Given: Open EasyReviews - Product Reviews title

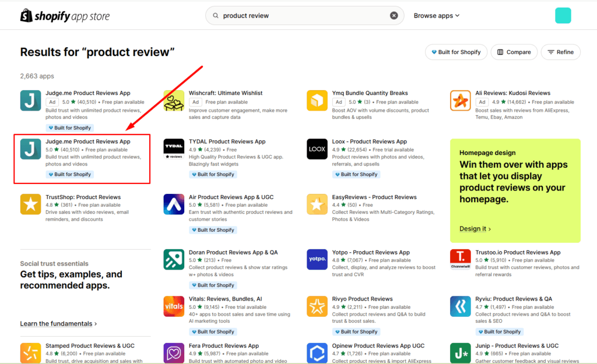Looking at the screenshot, I should [374, 197].
